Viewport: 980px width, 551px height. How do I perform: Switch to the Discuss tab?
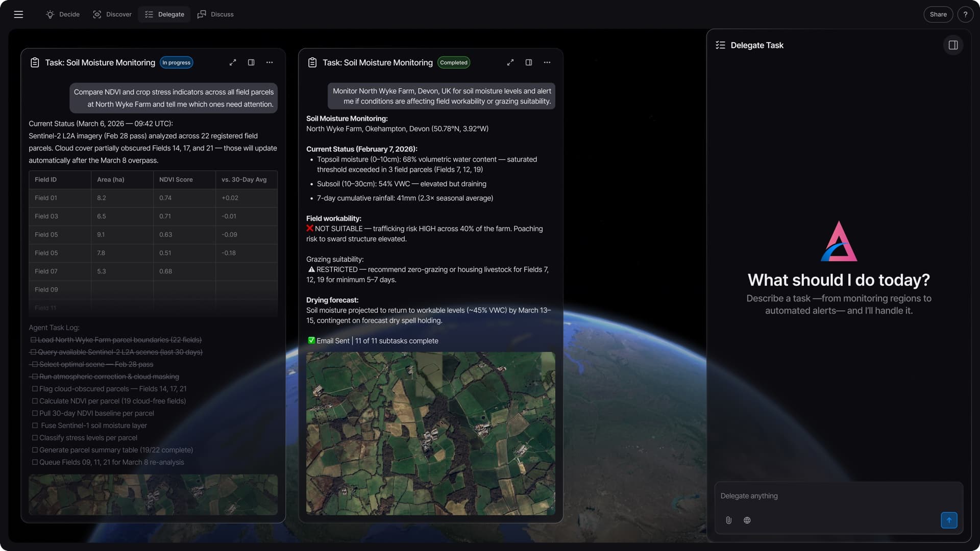215,14
